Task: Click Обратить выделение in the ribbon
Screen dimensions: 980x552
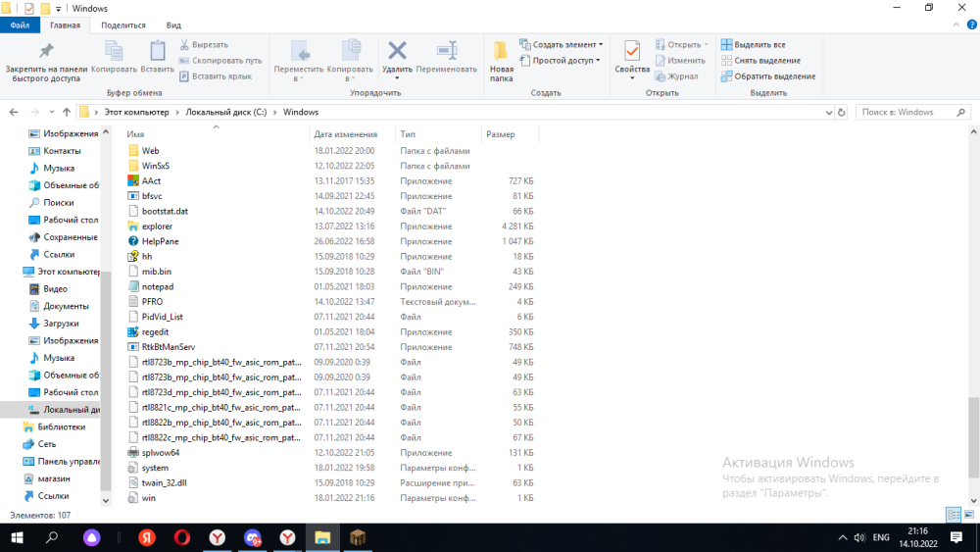Action: (x=768, y=76)
